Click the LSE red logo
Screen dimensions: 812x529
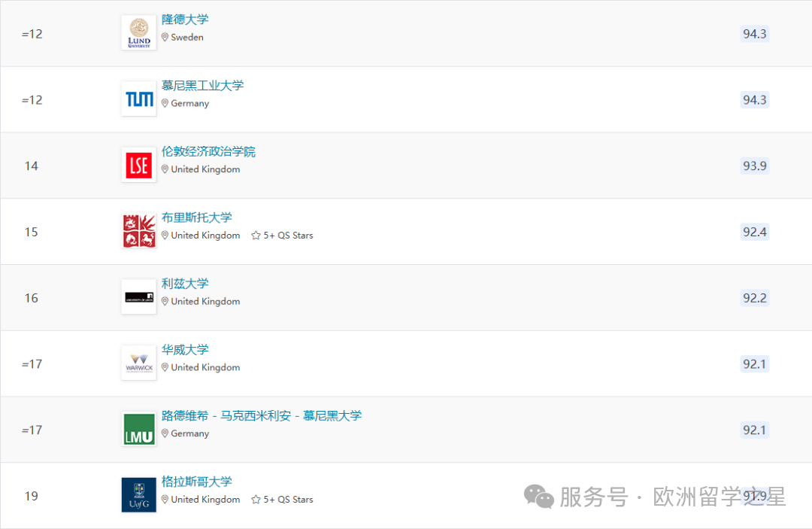pos(139,165)
